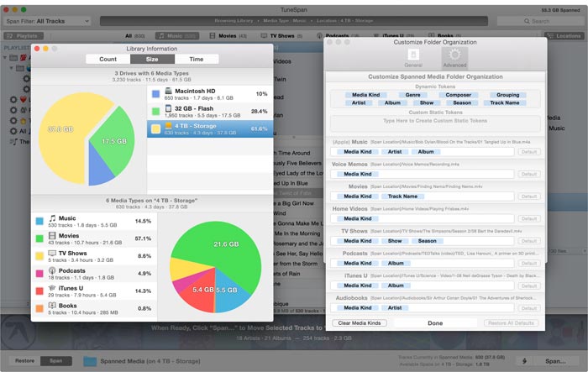588x372 pixels.
Task: Click the Clear Media Kinds button
Action: (360, 322)
